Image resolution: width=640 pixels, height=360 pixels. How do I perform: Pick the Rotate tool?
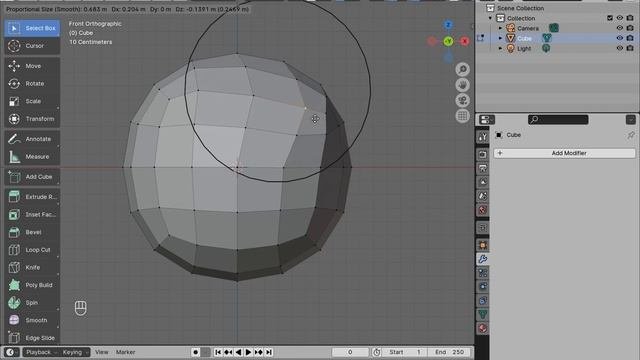click(x=32, y=83)
